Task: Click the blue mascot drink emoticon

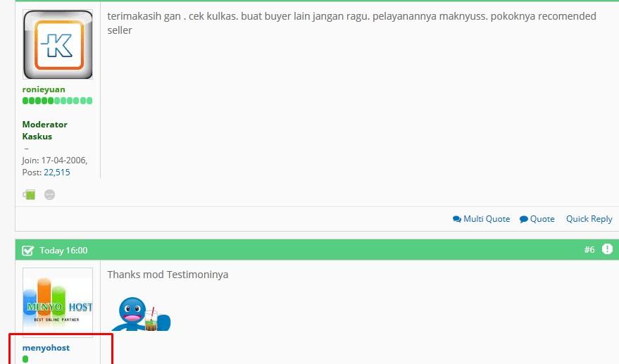Action: point(142,313)
